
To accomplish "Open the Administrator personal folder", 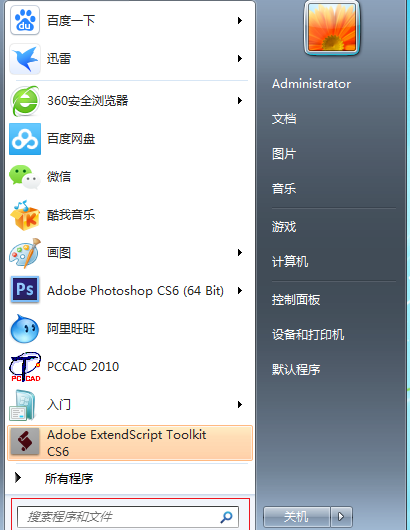I will pyautogui.click(x=311, y=84).
